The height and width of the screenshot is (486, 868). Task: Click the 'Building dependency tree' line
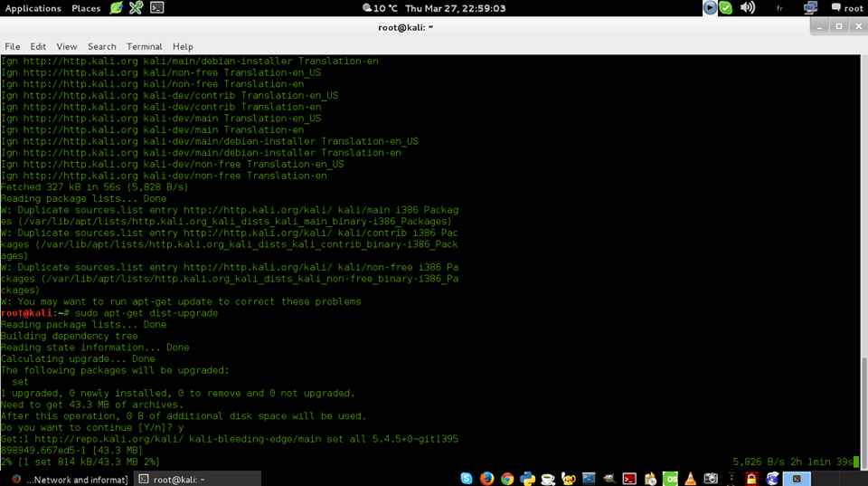[x=70, y=336]
